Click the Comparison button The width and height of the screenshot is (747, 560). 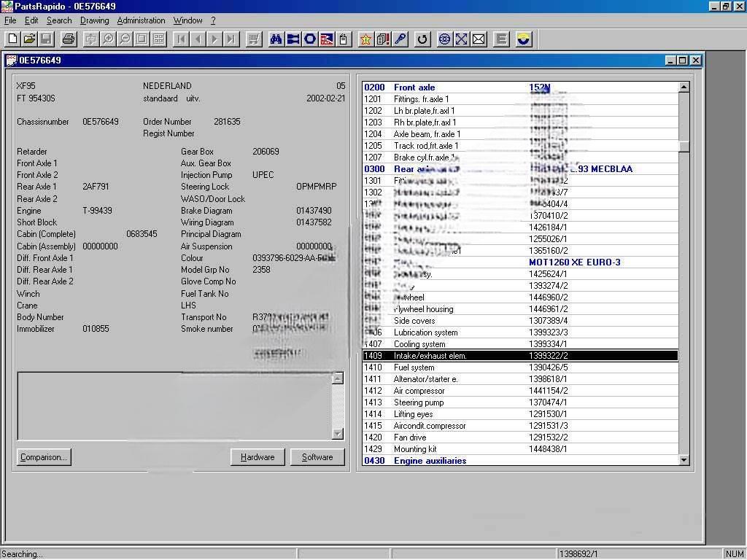tap(43, 457)
